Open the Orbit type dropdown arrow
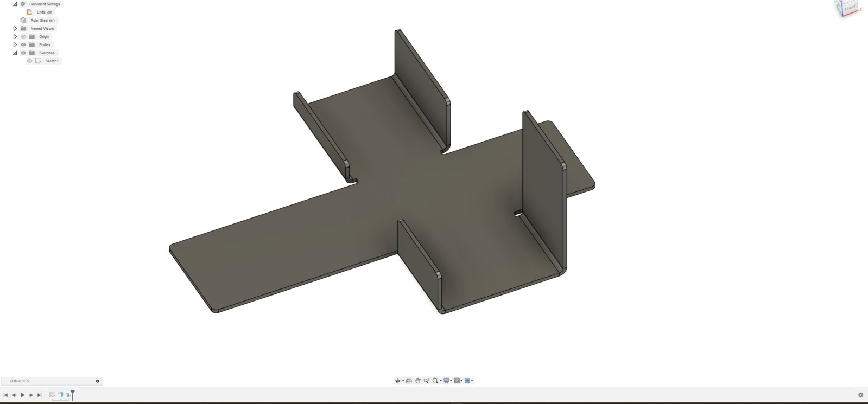The height and width of the screenshot is (404, 868). pyautogui.click(x=403, y=381)
